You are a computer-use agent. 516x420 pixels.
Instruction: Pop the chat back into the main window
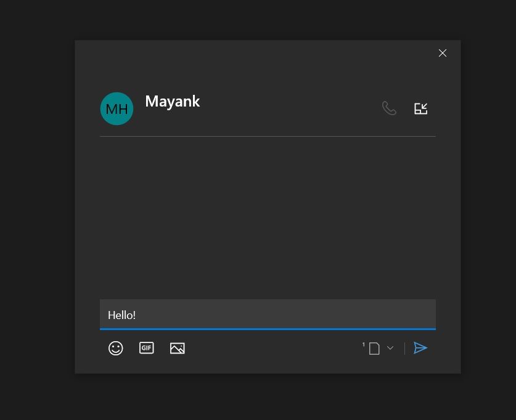pos(421,108)
